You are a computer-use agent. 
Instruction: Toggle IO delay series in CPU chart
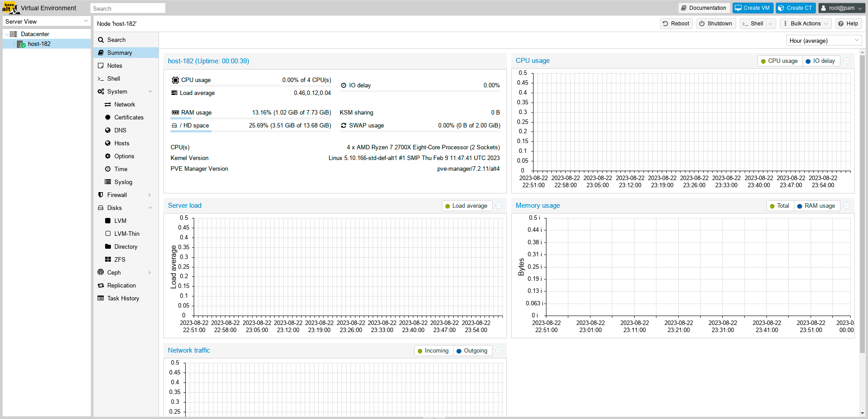[820, 61]
